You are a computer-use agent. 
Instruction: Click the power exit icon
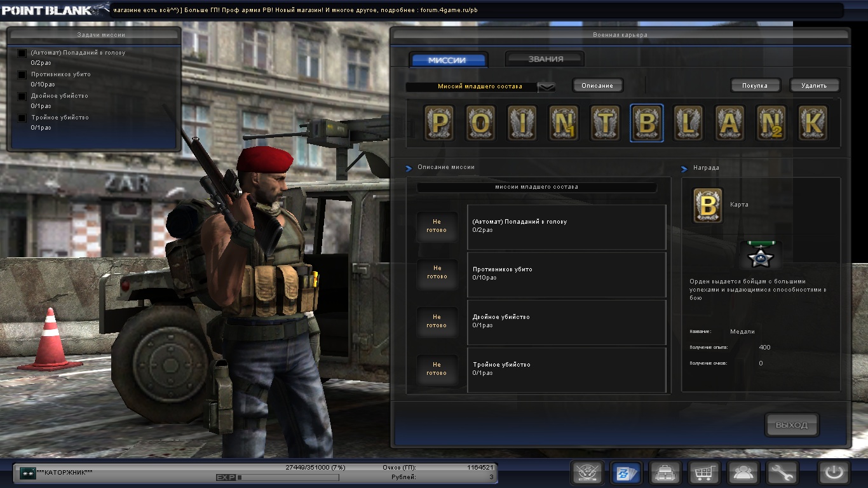click(834, 473)
